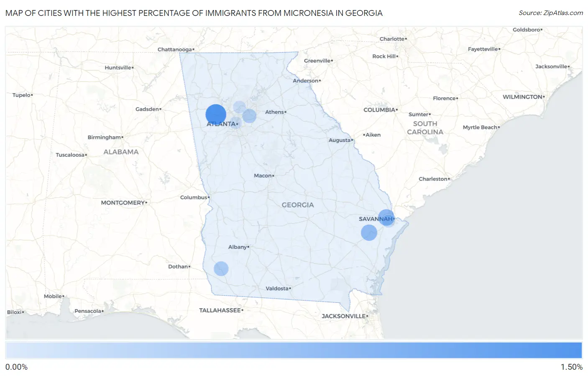Image resolution: width=588 pixels, height=376 pixels.
Task: Click the JACKSONVILLE label in Florida
Action: tap(343, 316)
